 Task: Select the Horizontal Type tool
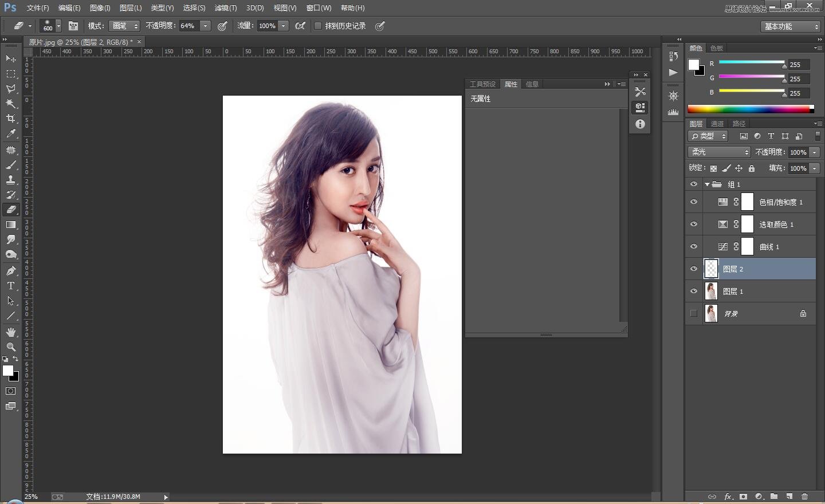(11, 286)
